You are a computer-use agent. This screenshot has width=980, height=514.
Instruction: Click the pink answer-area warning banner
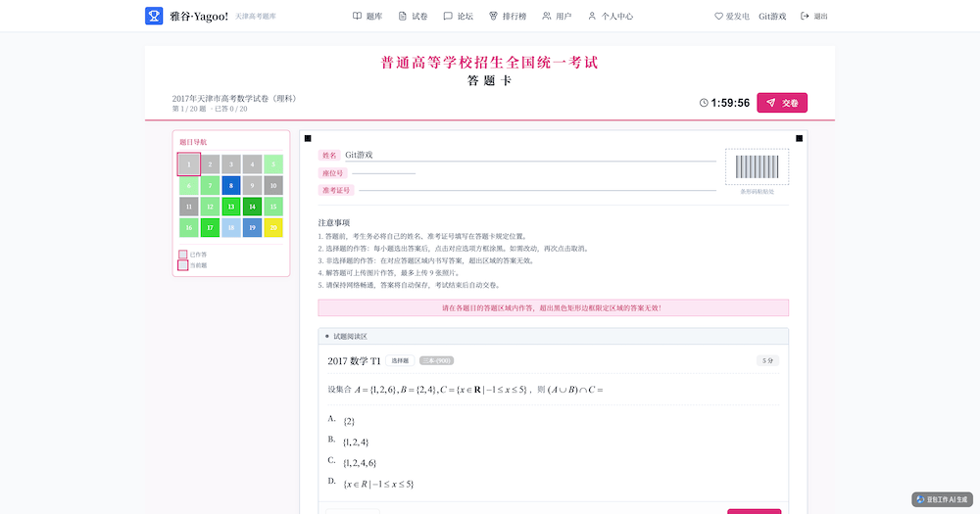tap(553, 307)
